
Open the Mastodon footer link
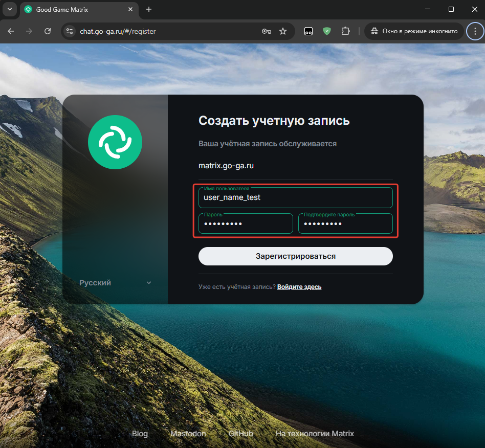tap(188, 434)
